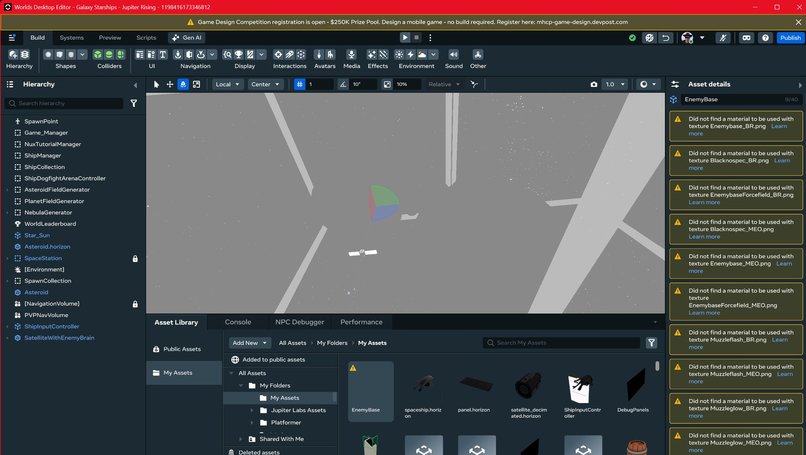Image resolution: width=806 pixels, height=455 pixels.
Task: Click the Search hierarchy field
Action: coord(64,103)
